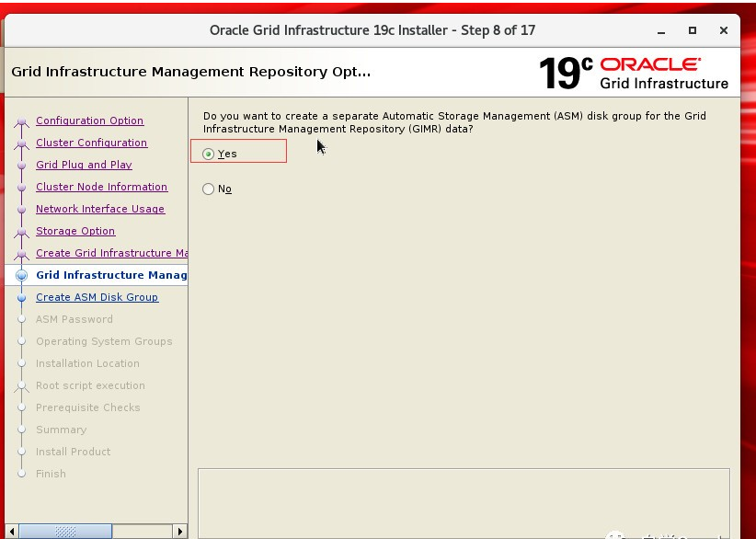Click the Summary step bullet
756x539 pixels.
coord(21,430)
